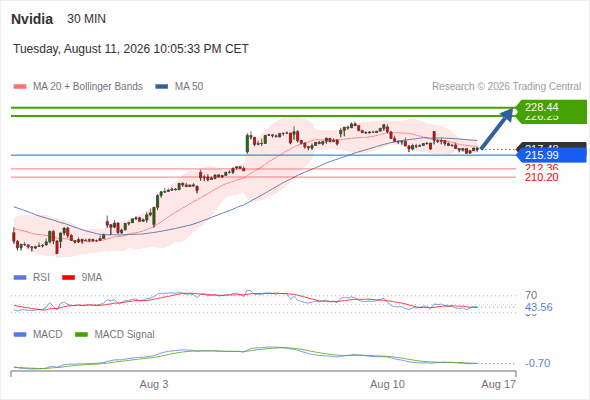
Task: Click the 9MA red legend swatch
Action: click(68, 278)
